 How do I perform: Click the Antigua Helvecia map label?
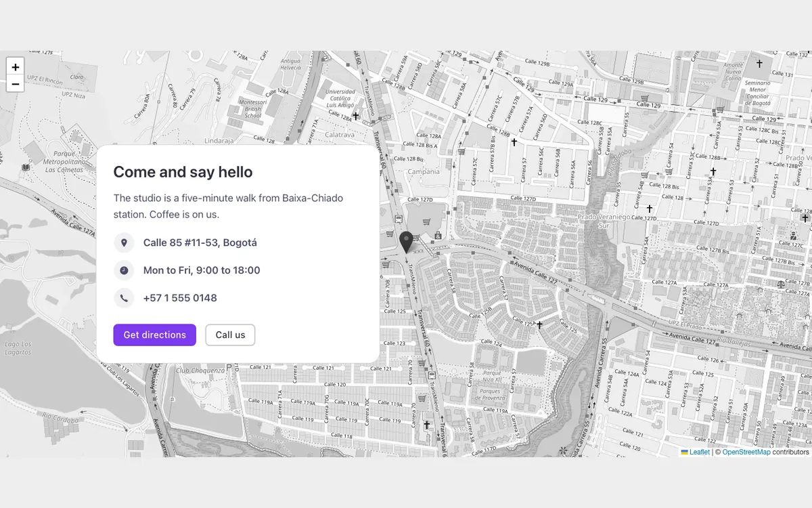tap(290, 64)
